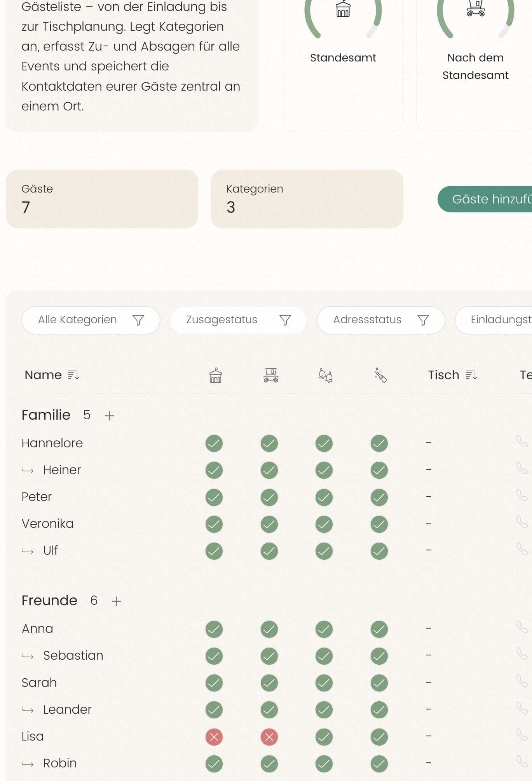The image size is (532, 781).
Task: Select the Freunde category heading
Action: [x=49, y=601]
